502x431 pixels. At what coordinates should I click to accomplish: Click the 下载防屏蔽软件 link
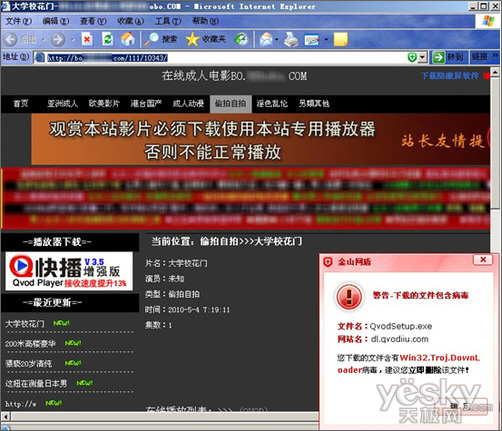pyautogui.click(x=450, y=76)
